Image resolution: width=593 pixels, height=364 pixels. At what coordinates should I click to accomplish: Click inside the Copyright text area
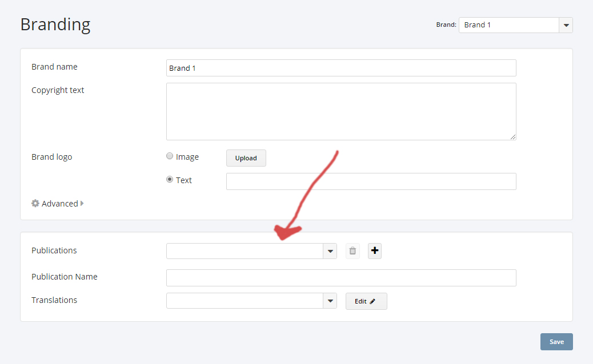(x=341, y=111)
